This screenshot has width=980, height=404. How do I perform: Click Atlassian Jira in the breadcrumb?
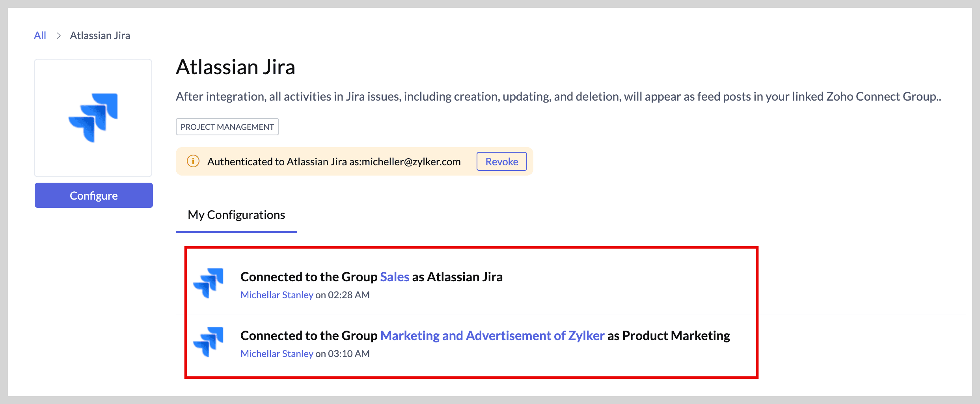click(100, 36)
